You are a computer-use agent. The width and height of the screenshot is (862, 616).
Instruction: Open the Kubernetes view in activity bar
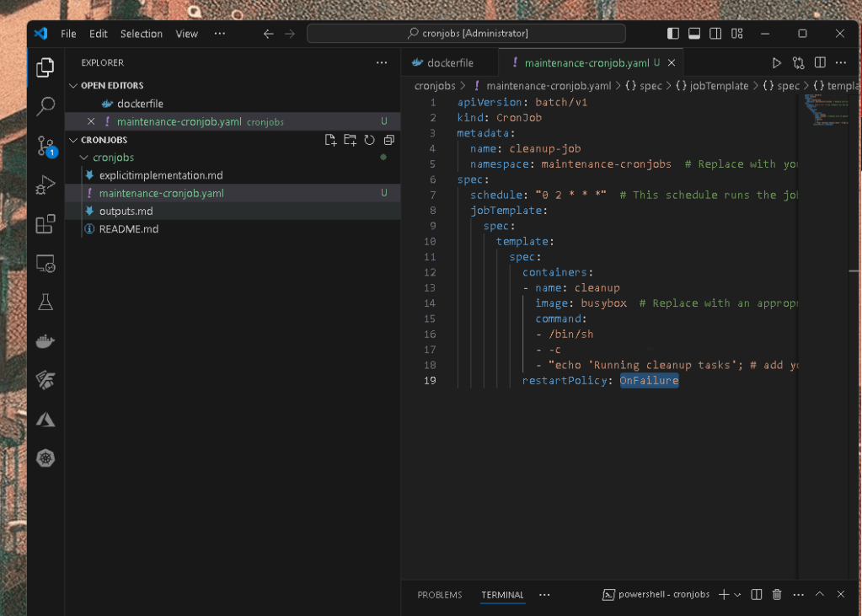(x=45, y=458)
